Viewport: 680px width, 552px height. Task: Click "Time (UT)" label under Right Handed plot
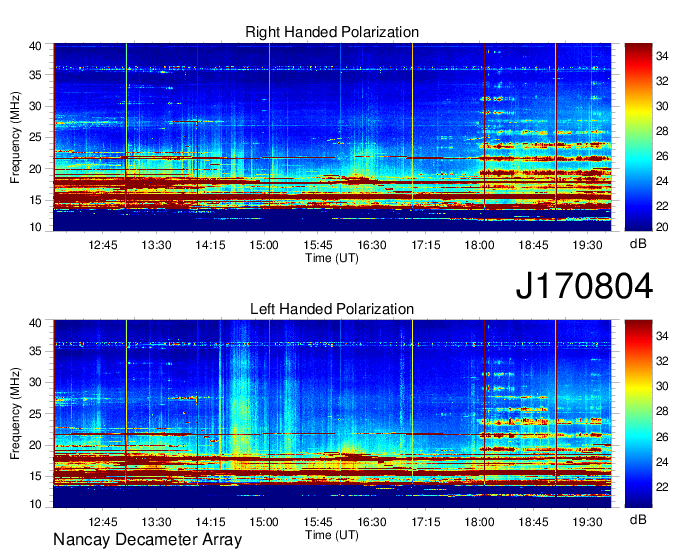coord(332,258)
